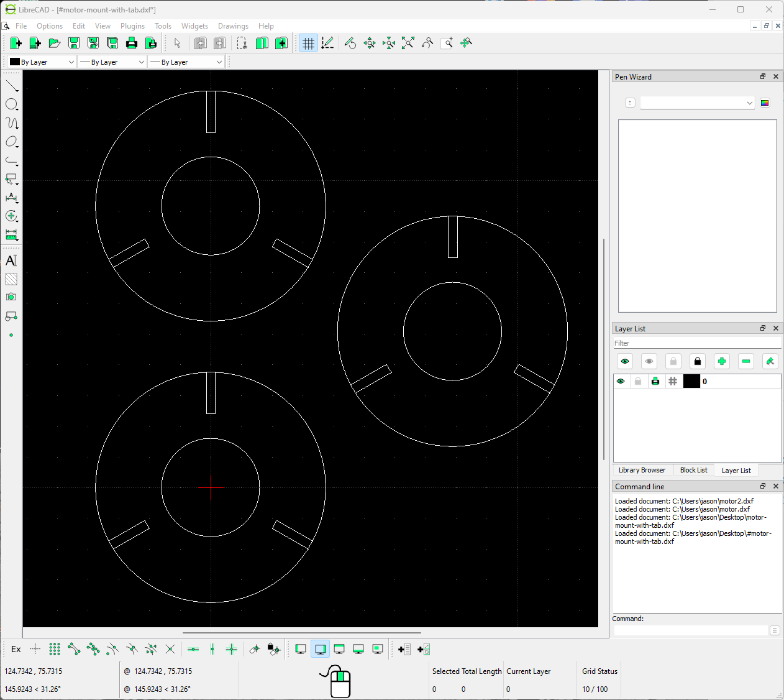Select the Hatch tool
This screenshot has height=700, width=784.
pyautogui.click(x=11, y=279)
